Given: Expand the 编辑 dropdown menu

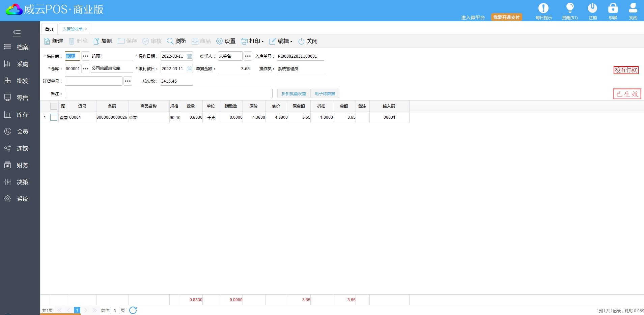Looking at the screenshot, I should click(x=281, y=41).
